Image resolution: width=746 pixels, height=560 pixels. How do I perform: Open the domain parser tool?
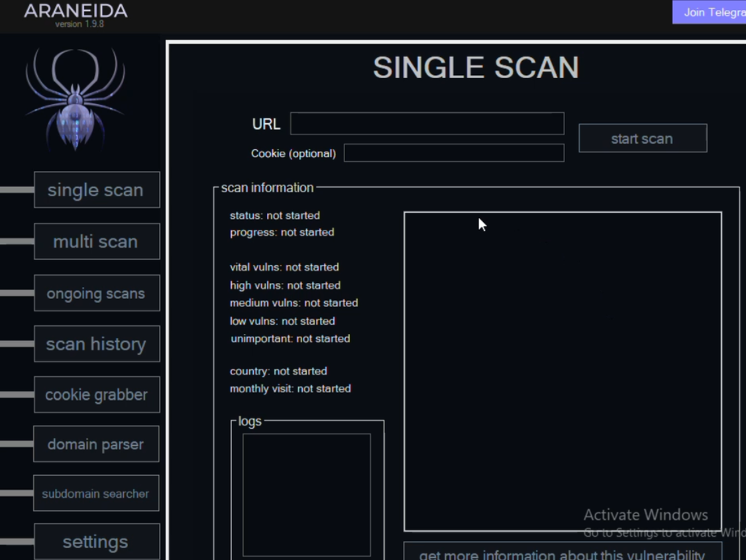click(96, 444)
